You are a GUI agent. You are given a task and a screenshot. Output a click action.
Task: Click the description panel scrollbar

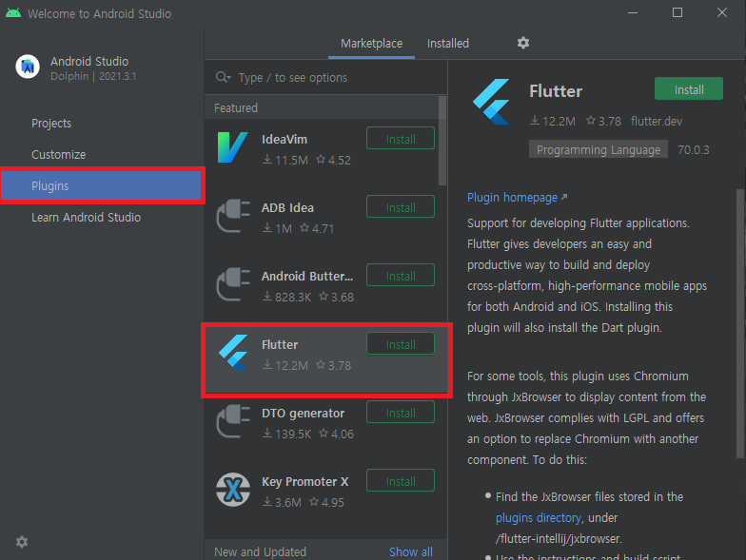pyautogui.click(x=740, y=323)
